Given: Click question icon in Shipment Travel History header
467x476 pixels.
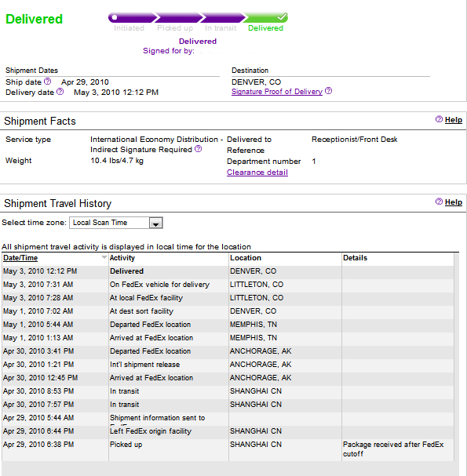Looking at the screenshot, I should (x=439, y=202).
